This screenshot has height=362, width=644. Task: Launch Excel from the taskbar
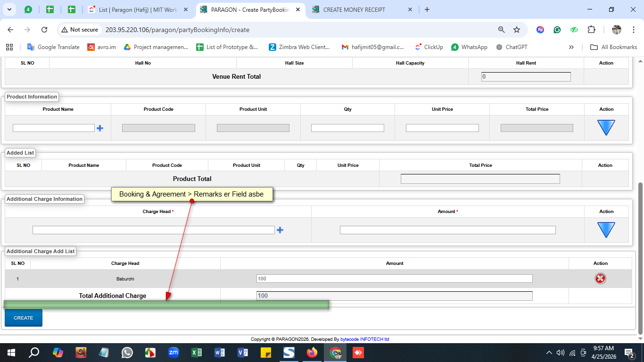pos(197,353)
